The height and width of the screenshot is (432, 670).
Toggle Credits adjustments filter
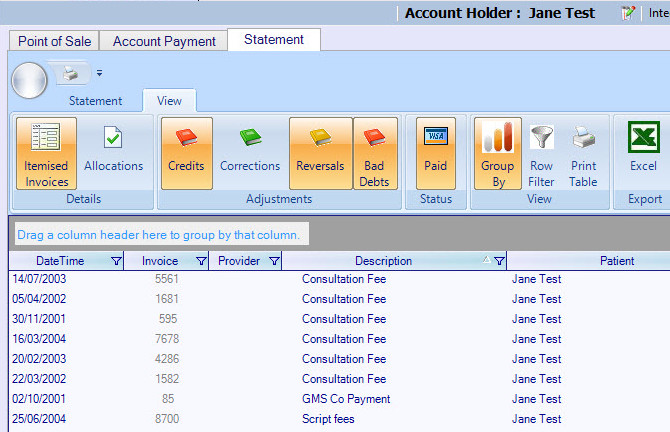coord(186,153)
